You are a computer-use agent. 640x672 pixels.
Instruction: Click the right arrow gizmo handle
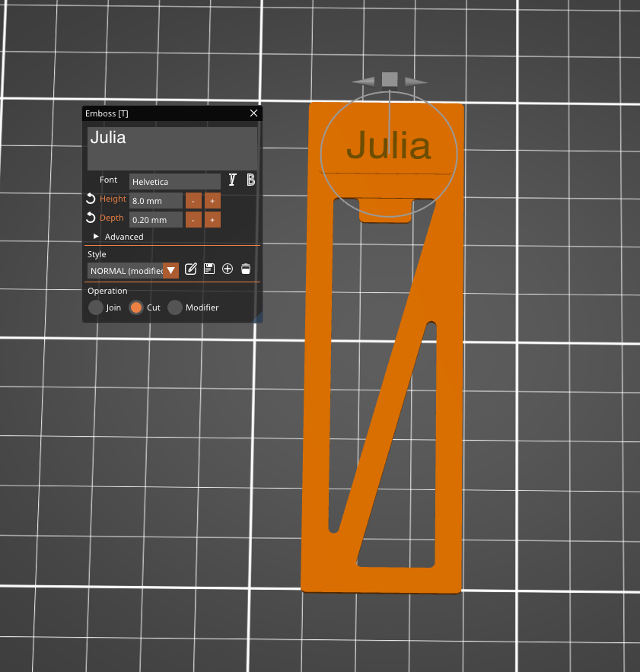pos(416,81)
